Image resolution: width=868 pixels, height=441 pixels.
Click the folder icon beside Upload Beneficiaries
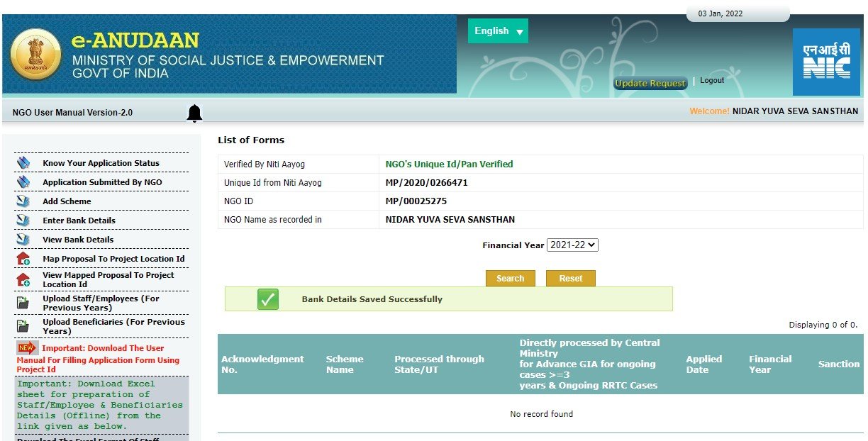pyautogui.click(x=23, y=326)
